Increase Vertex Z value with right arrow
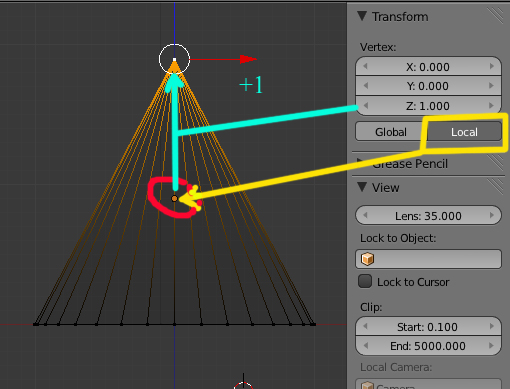Viewport: 510px width, 389px height. (x=492, y=106)
